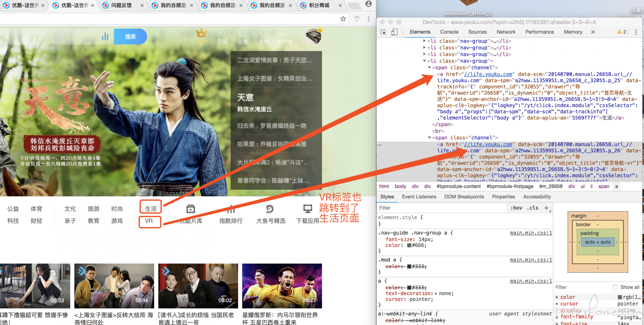Open the Network tab in DevTools
Viewport: 644px width, 325px height.
506,32
